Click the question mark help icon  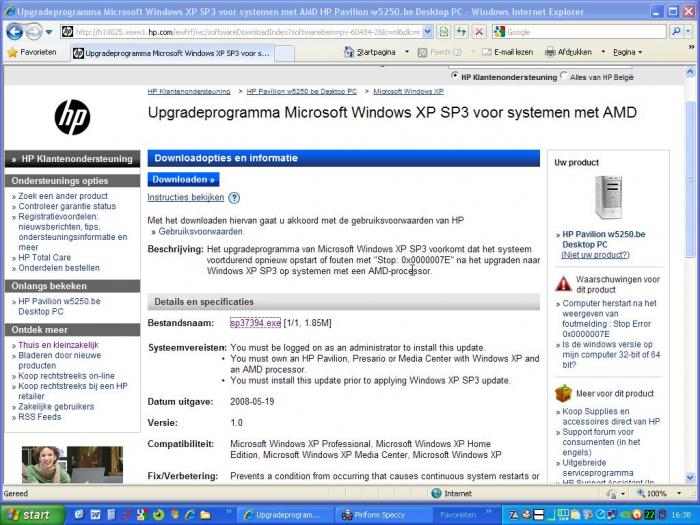pos(234,198)
